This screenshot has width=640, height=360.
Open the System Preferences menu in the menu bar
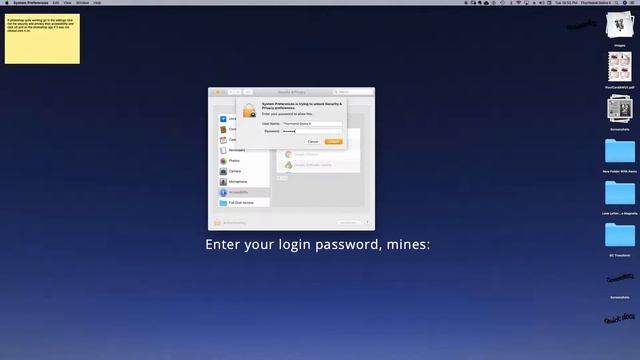click(x=31, y=3)
